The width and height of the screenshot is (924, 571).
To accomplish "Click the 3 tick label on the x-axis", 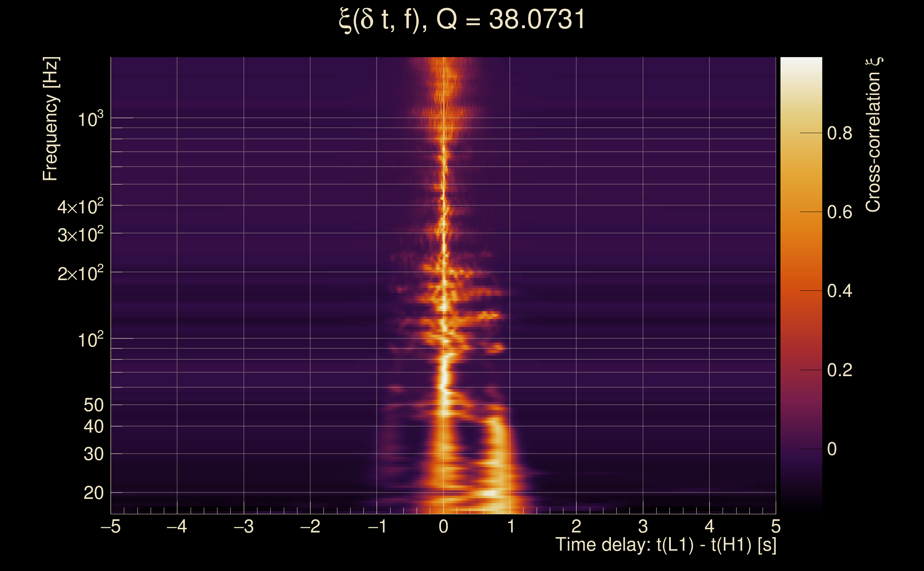I will click(643, 526).
